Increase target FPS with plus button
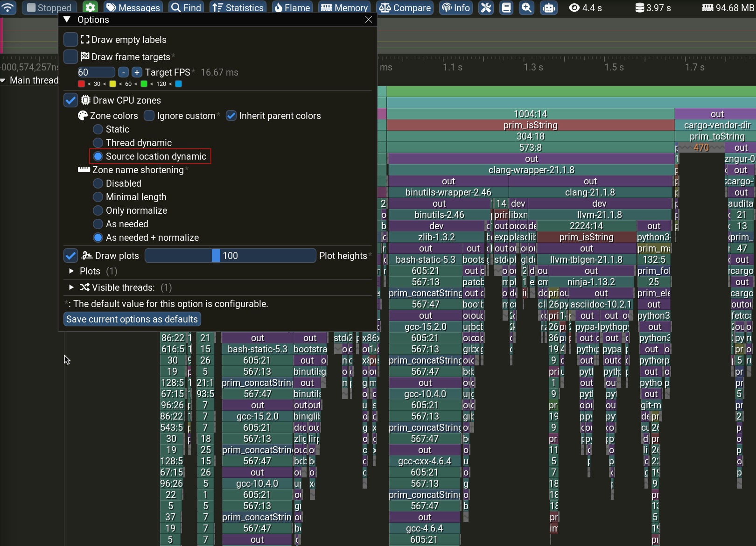 [x=137, y=72]
